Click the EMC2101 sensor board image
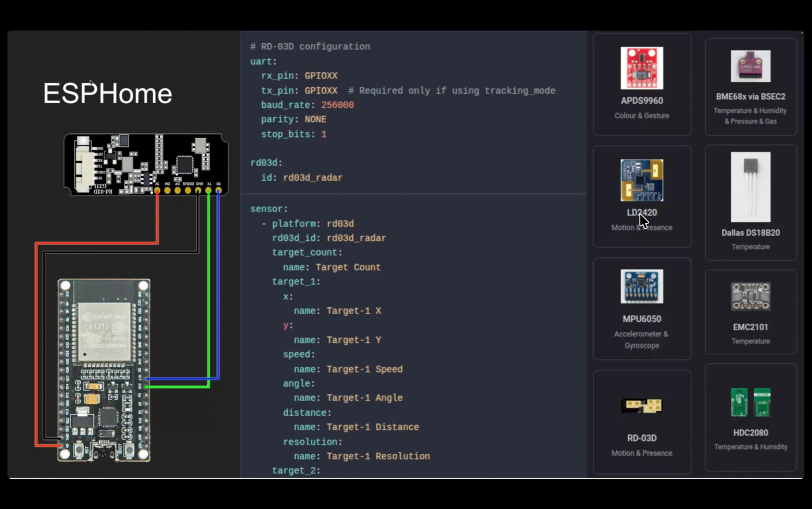 [751, 296]
